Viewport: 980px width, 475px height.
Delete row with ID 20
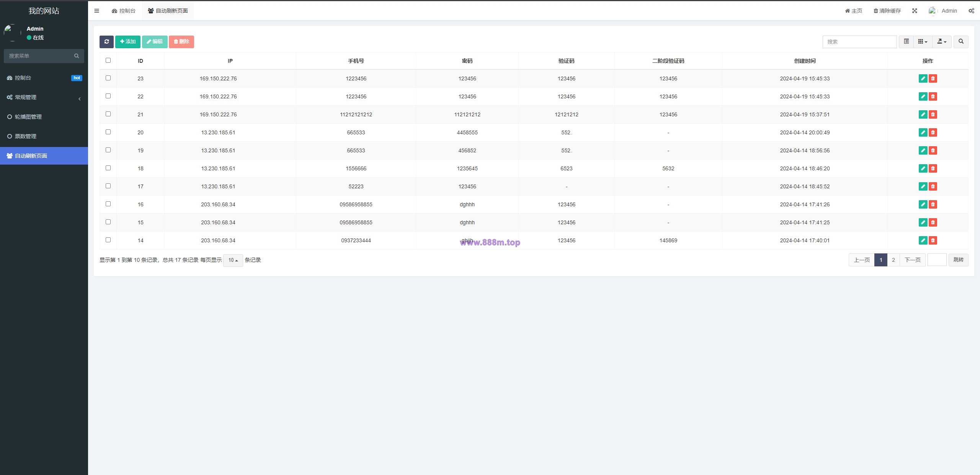(933, 132)
